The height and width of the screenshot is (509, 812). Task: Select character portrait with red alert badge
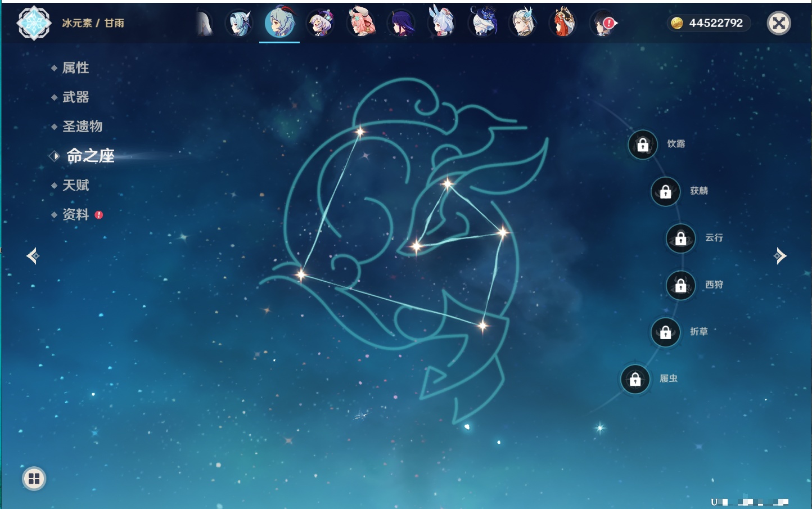pos(603,24)
